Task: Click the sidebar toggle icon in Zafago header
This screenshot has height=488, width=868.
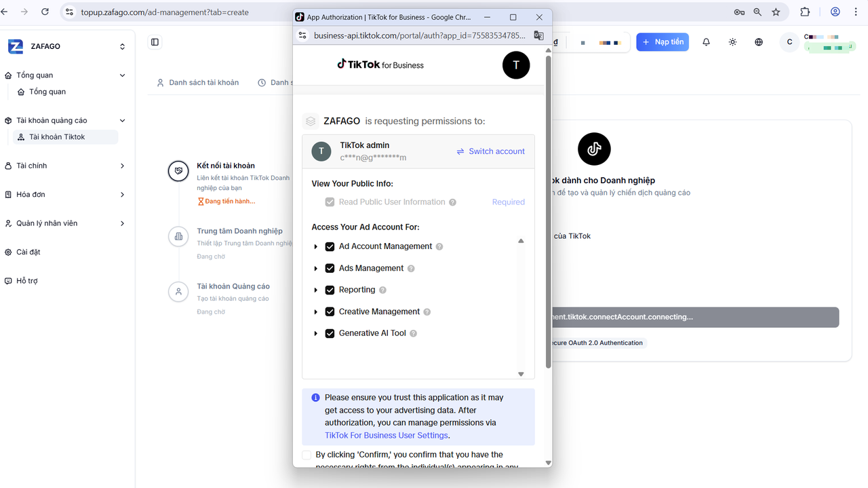Action: pyautogui.click(x=155, y=42)
